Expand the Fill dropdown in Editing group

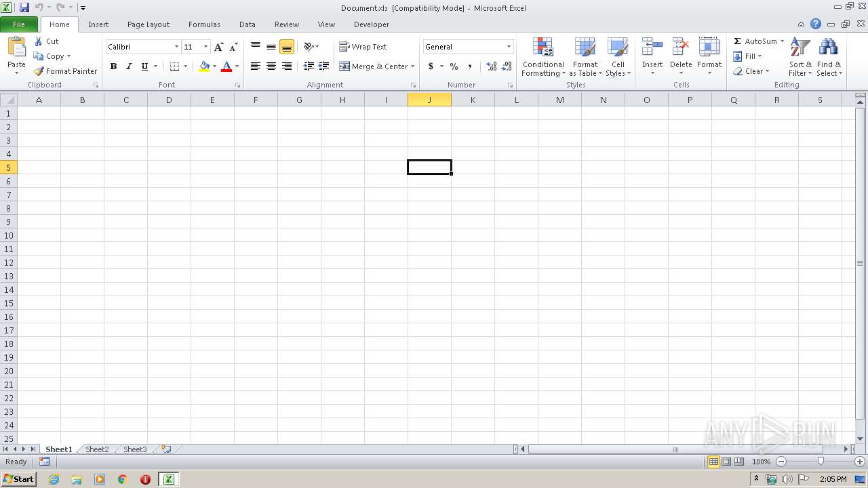(x=759, y=56)
